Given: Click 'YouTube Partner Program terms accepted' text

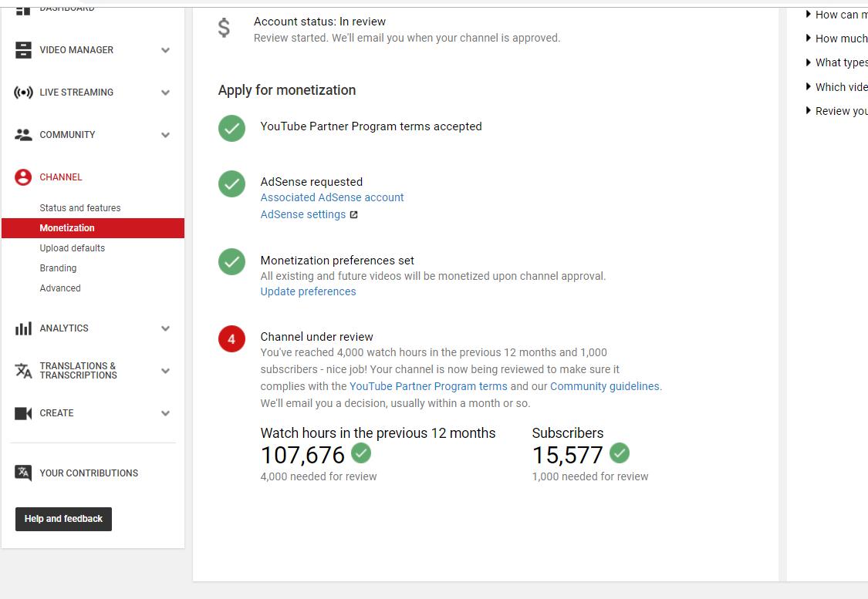Looking at the screenshot, I should pos(371,126).
